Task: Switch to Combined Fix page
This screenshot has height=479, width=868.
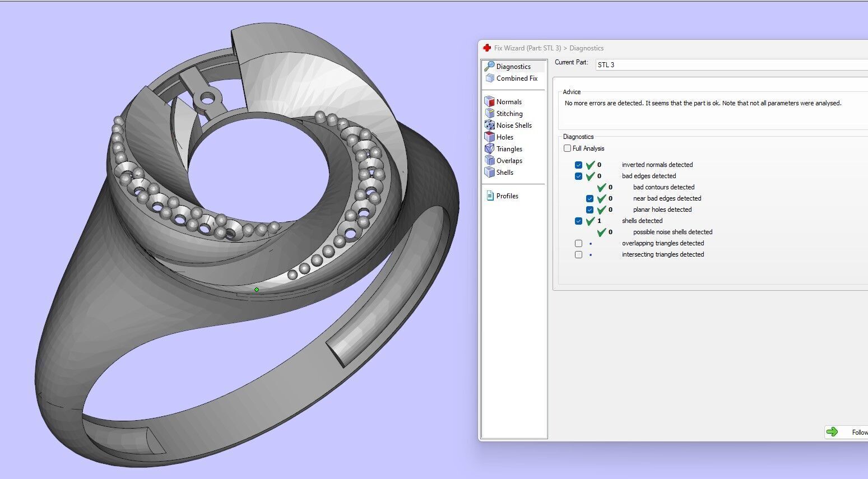Action: [517, 78]
